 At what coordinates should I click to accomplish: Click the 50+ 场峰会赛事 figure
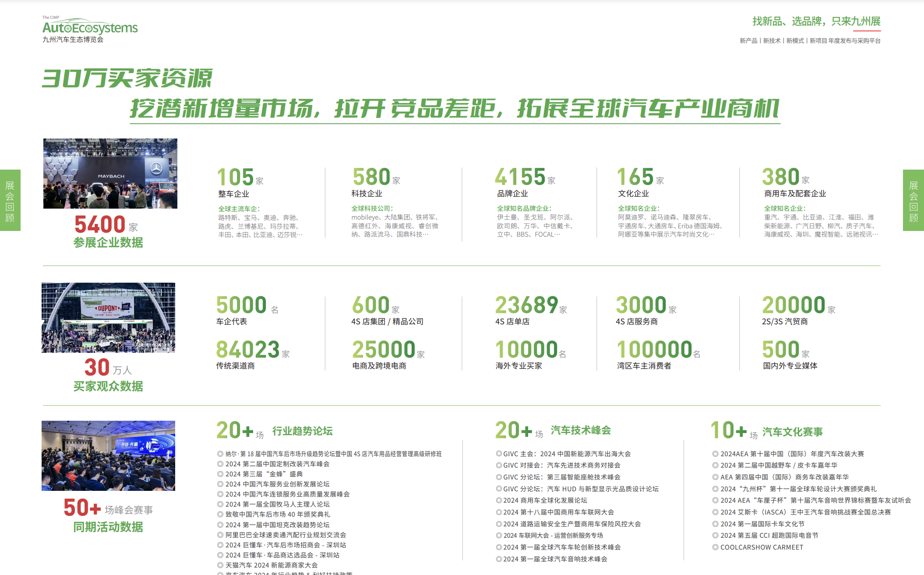point(108,508)
